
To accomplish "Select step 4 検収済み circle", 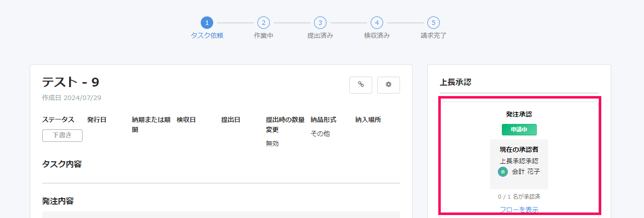I will (x=377, y=22).
